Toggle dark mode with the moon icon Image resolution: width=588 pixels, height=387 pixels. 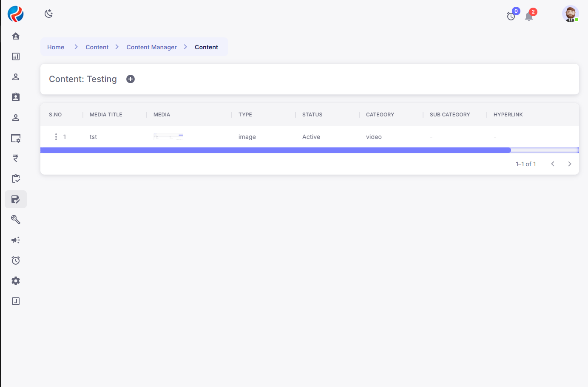[48, 14]
